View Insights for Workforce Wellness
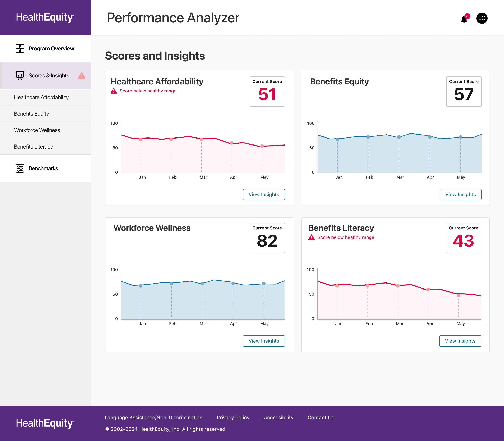The height and width of the screenshot is (441, 504). [264, 341]
